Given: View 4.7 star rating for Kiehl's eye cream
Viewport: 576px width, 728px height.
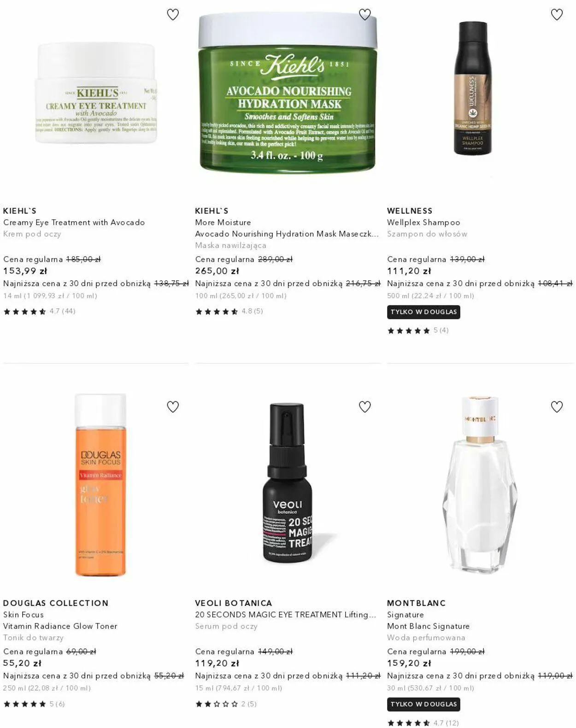Looking at the screenshot, I should coord(39,311).
